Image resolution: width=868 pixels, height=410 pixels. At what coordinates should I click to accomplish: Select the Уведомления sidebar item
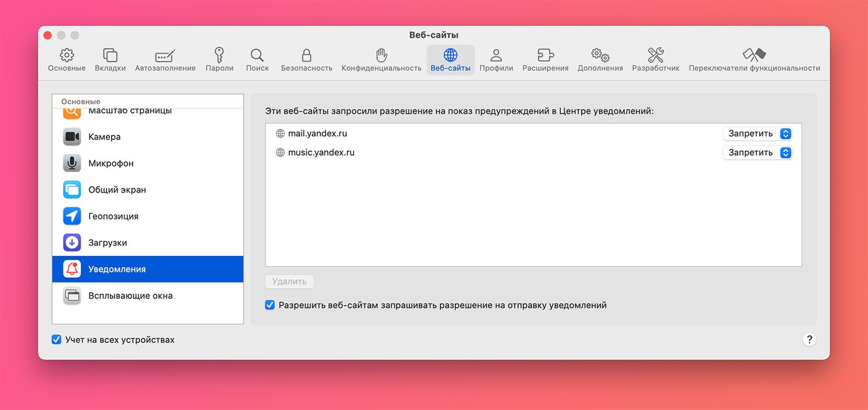tap(148, 269)
